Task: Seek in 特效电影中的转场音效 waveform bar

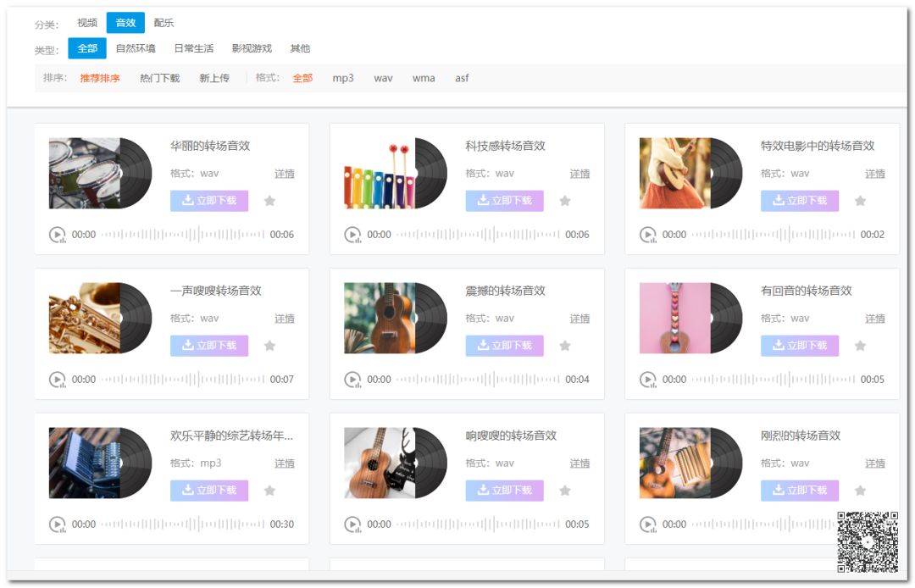Action: pos(774,235)
